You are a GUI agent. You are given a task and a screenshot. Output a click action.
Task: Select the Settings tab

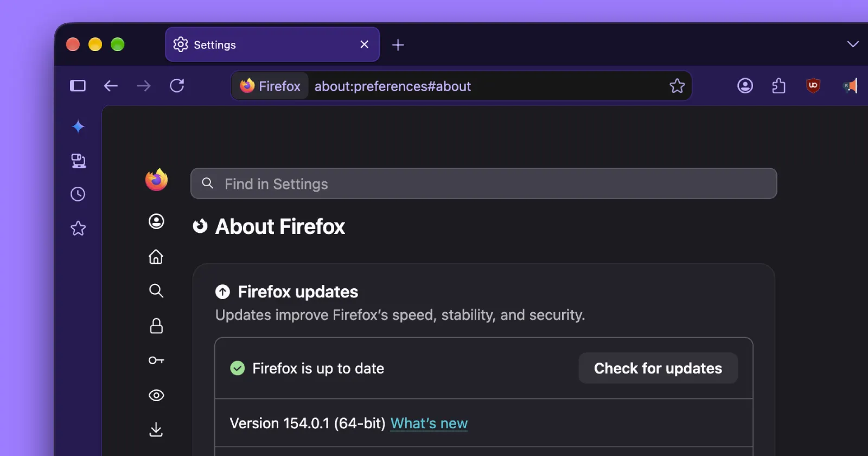click(x=272, y=45)
